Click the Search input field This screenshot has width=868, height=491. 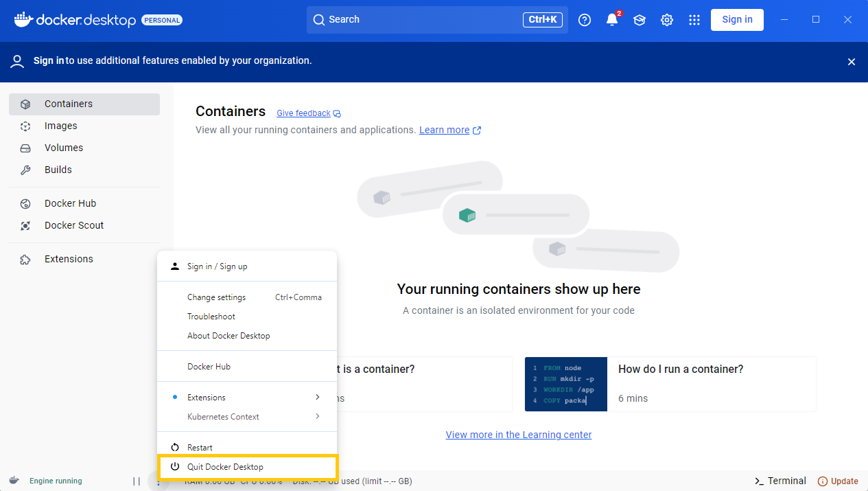click(437, 20)
